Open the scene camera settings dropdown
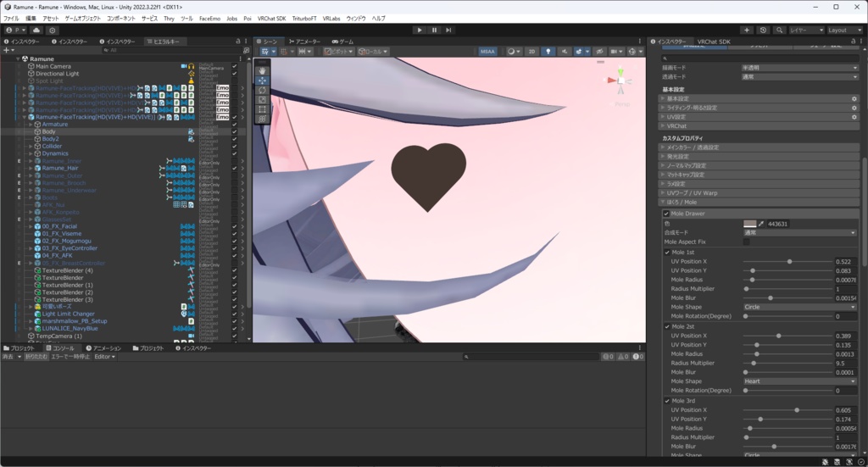 click(615, 52)
